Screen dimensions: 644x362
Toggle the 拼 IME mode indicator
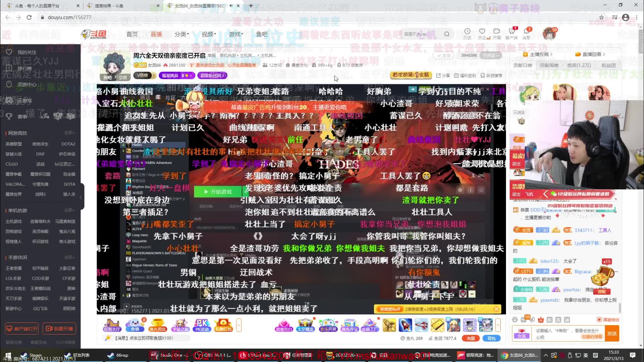pyautogui.click(x=595, y=355)
